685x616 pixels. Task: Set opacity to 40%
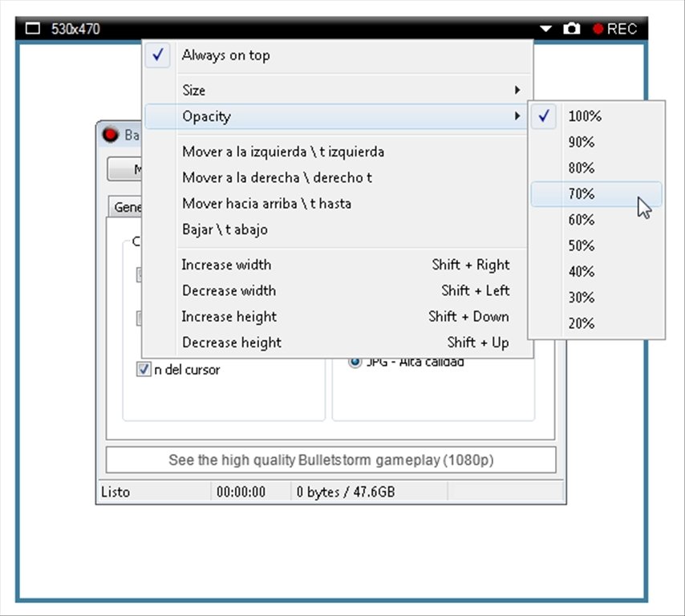pos(596,271)
